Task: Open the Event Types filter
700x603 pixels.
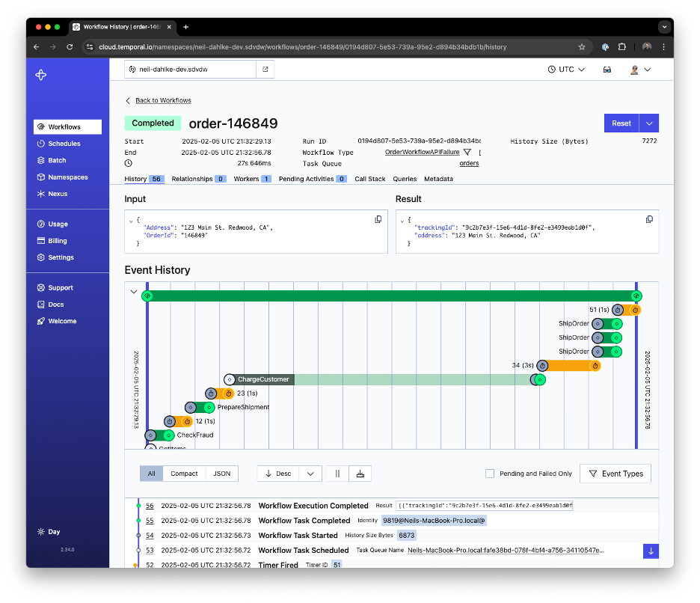Action: (615, 474)
